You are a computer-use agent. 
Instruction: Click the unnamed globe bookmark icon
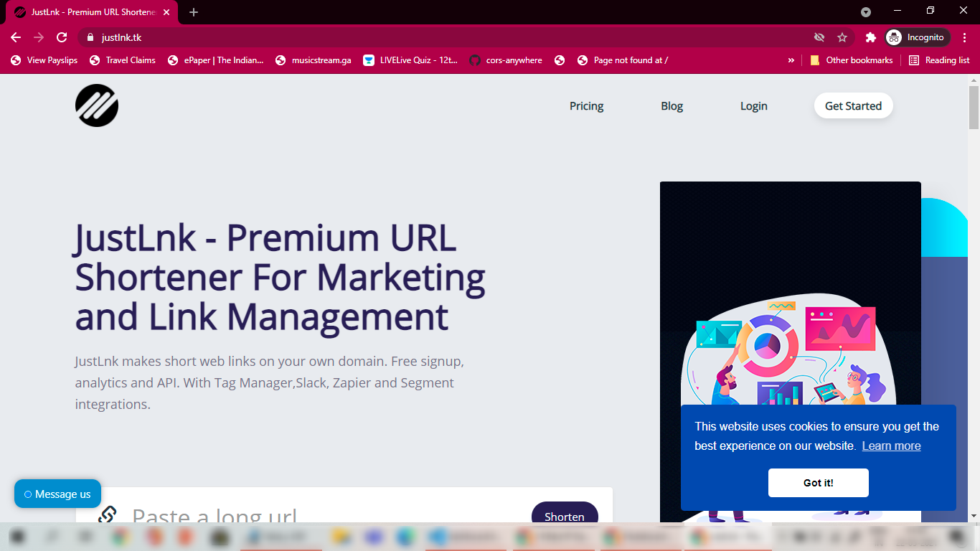pyautogui.click(x=560, y=60)
